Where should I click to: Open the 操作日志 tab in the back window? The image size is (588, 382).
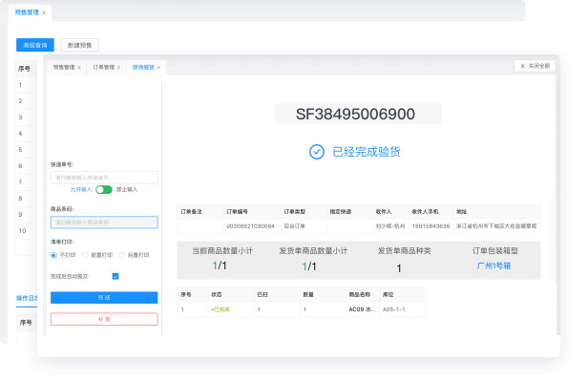click(x=27, y=298)
